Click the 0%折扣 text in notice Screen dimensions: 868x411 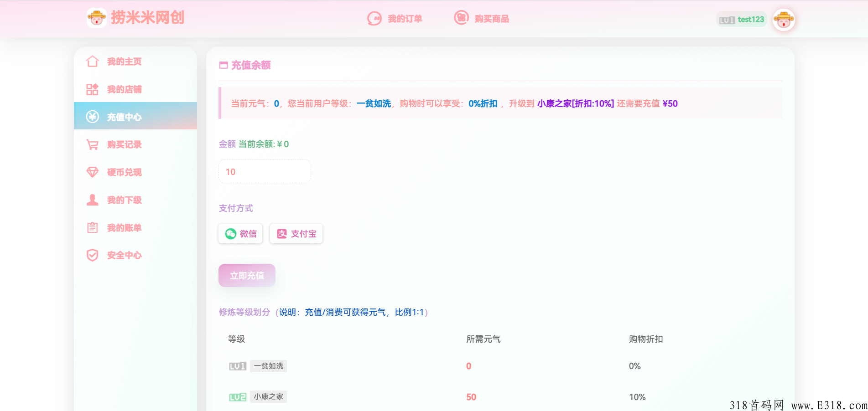[x=483, y=103]
